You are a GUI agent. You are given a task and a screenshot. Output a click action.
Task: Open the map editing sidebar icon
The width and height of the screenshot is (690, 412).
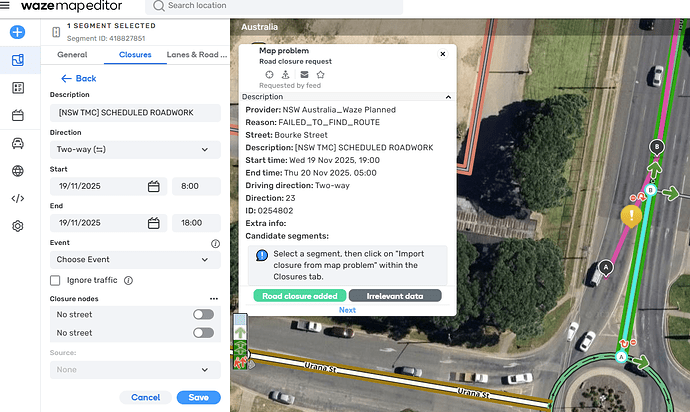[x=18, y=60]
